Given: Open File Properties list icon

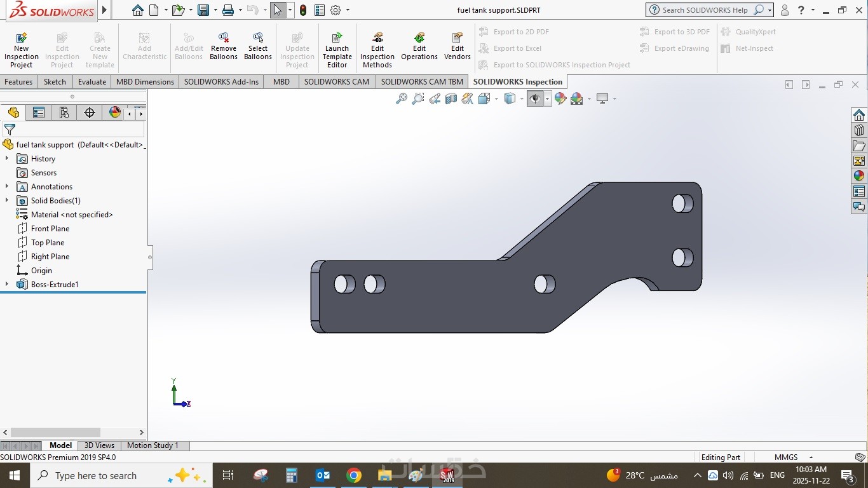Looking at the screenshot, I should (x=320, y=10).
